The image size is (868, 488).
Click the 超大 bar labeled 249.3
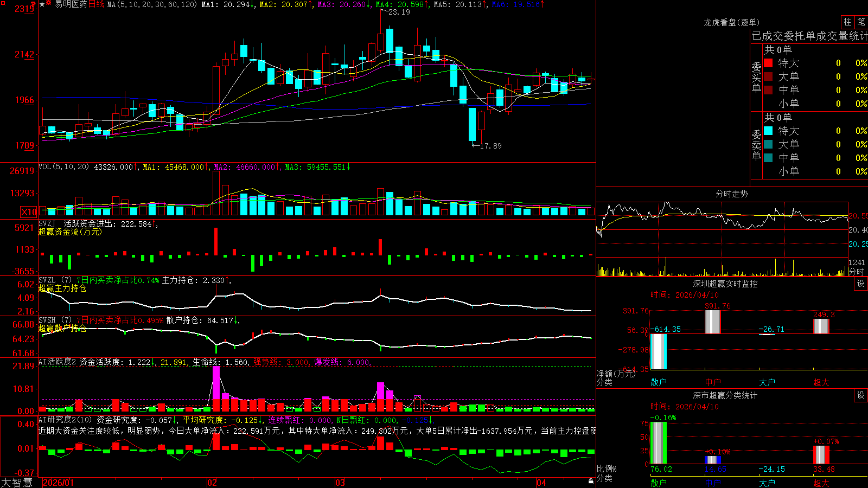click(x=821, y=326)
